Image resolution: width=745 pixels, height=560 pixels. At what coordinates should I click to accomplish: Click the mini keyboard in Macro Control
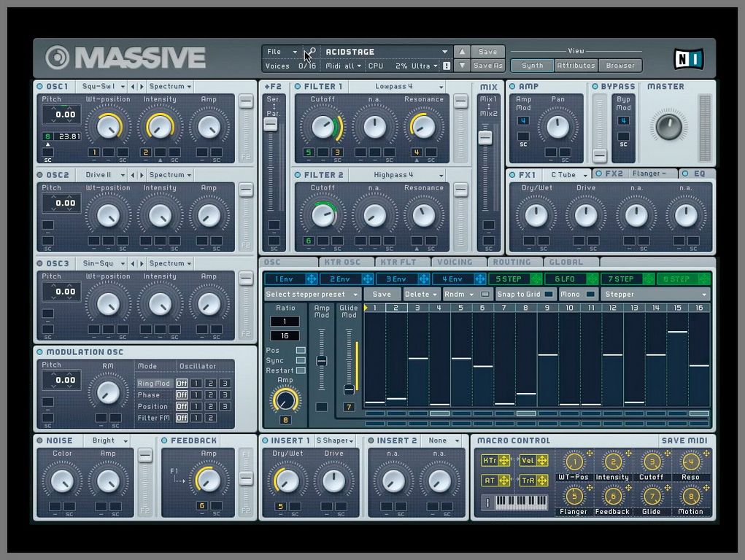click(521, 502)
